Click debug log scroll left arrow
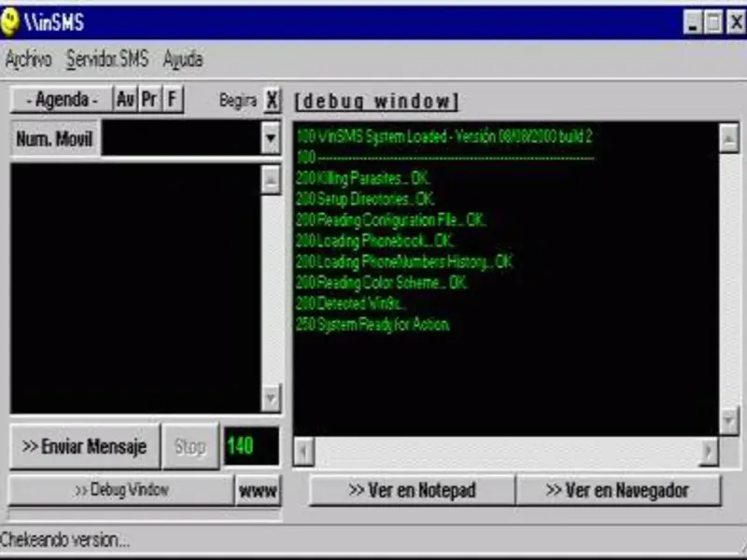This screenshot has width=747, height=560. coord(304,451)
